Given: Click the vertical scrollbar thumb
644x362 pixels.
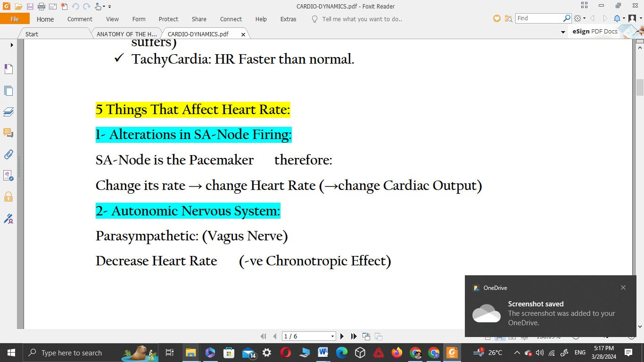Looking at the screenshot, I should tap(640, 88).
